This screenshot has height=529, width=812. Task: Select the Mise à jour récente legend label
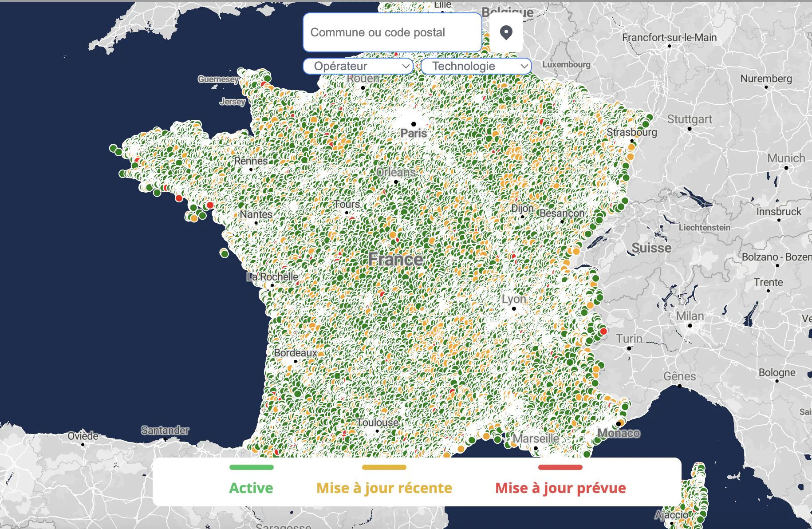coord(384,488)
